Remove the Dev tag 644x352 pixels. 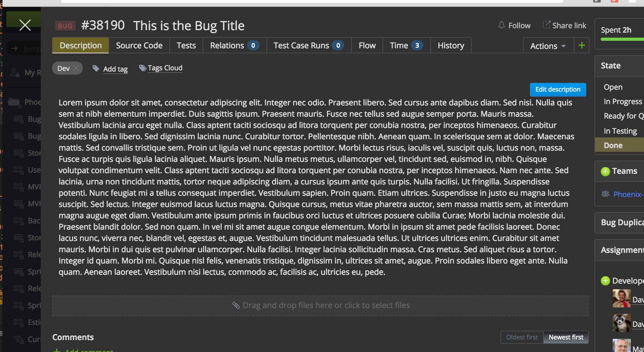point(76,68)
